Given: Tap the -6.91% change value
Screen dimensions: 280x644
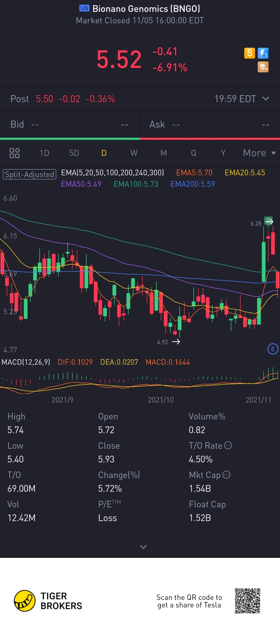Looking at the screenshot, I should (170, 67).
